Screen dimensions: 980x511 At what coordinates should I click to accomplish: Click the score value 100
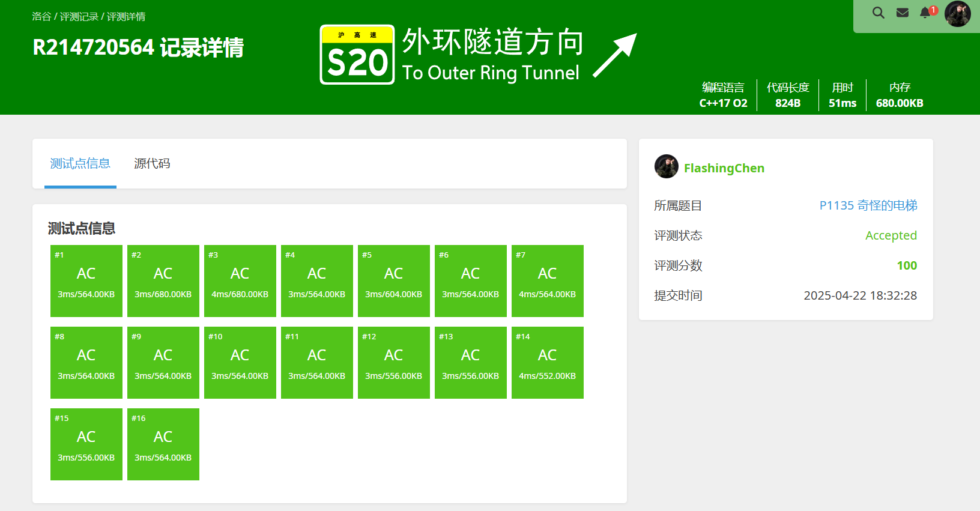coord(907,265)
